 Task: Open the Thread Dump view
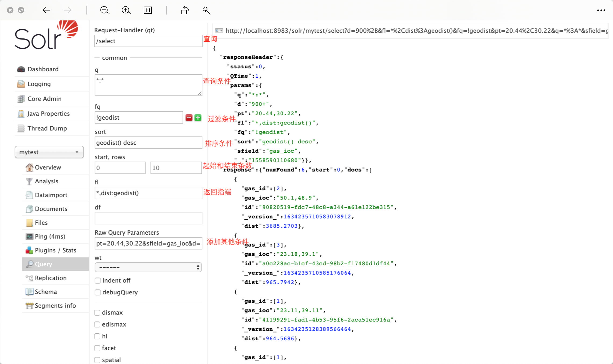(20, 128)
